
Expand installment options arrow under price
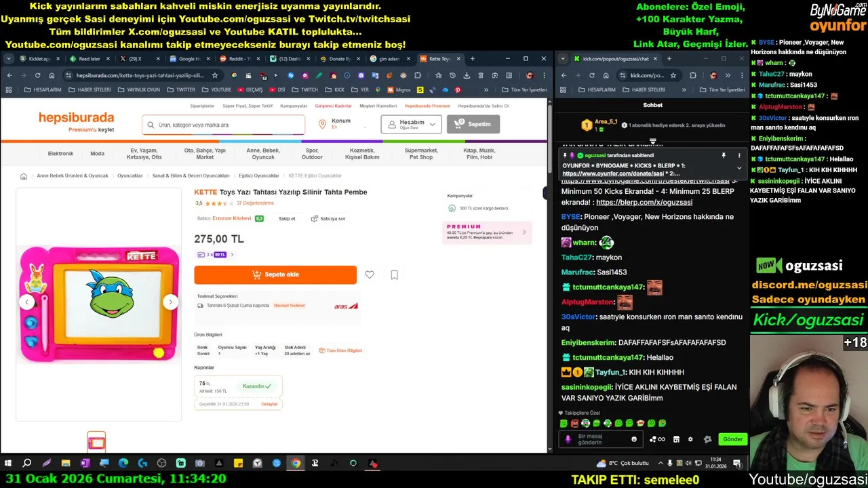(232, 255)
